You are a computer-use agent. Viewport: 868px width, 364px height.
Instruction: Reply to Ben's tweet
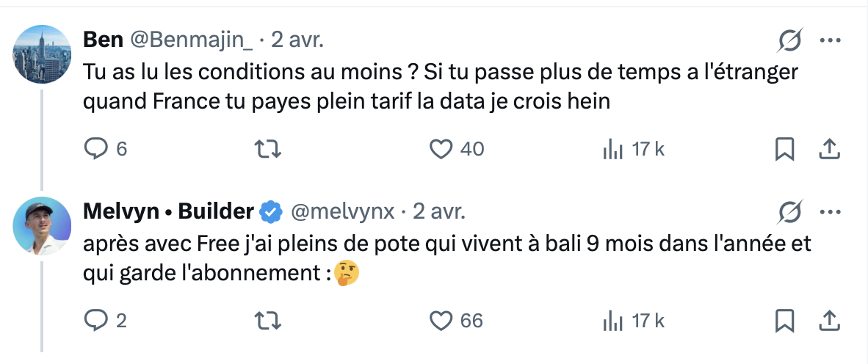[96, 149]
